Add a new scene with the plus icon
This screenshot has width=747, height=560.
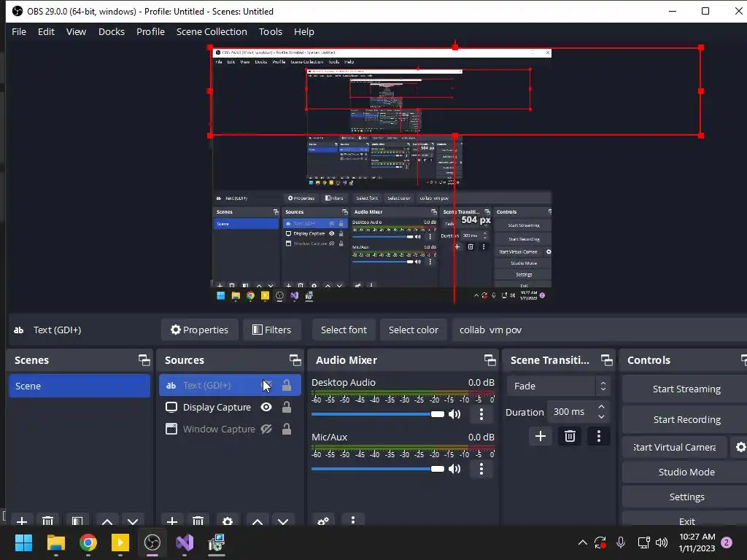click(21, 521)
